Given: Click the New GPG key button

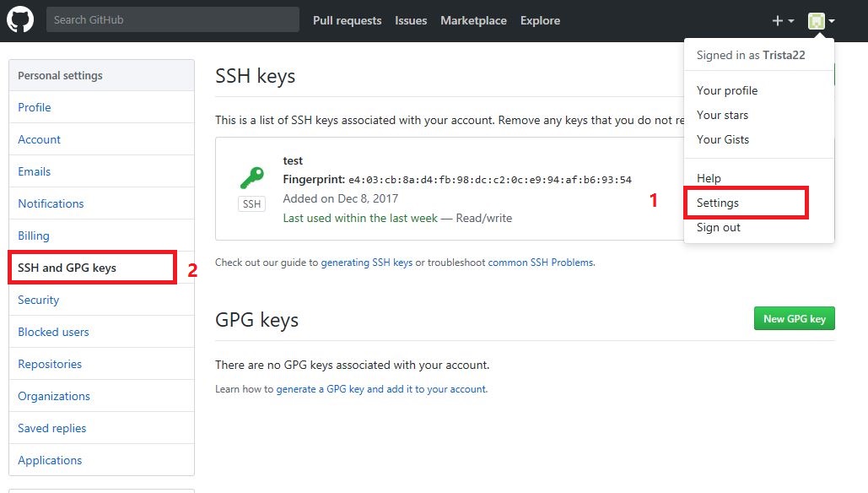Looking at the screenshot, I should click(795, 318).
